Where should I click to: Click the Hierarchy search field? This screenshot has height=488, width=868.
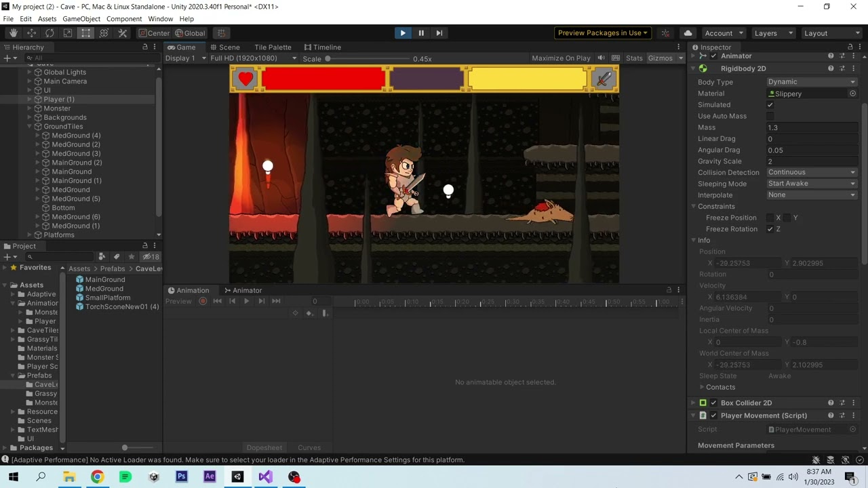coord(88,58)
